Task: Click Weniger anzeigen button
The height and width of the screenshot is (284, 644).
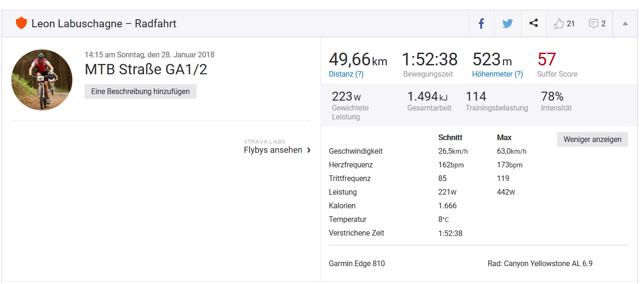Action: (x=592, y=139)
